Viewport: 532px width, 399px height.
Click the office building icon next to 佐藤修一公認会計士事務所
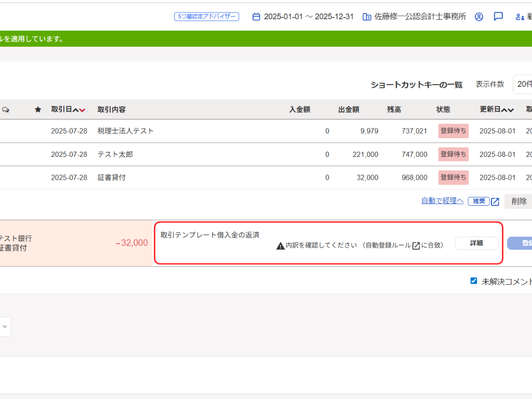tap(367, 17)
